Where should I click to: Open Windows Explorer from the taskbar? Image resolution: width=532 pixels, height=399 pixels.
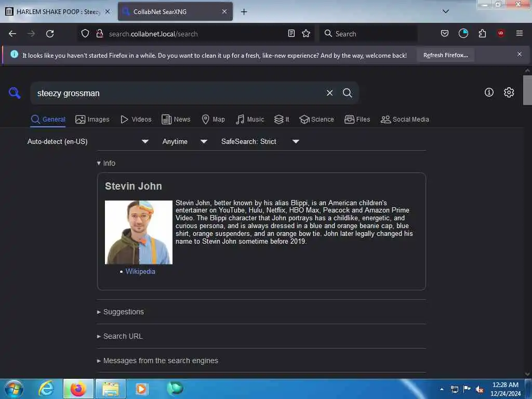pyautogui.click(x=111, y=389)
